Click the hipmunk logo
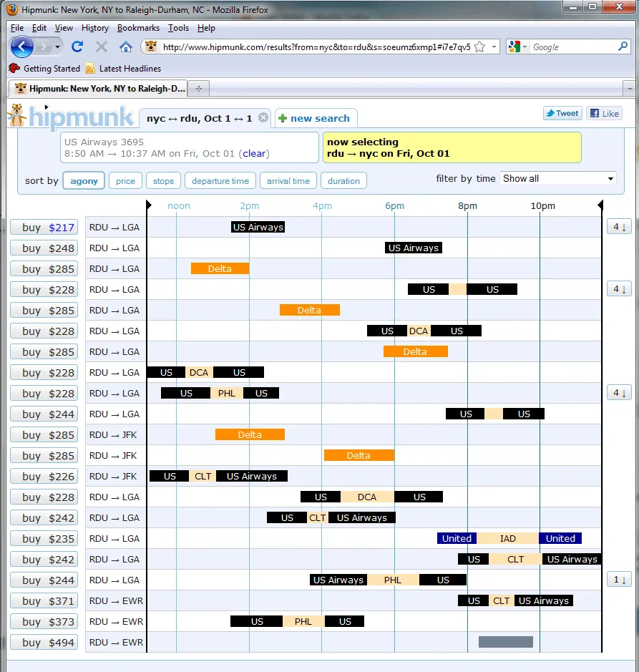Viewport: 639px width, 672px height. [71, 116]
